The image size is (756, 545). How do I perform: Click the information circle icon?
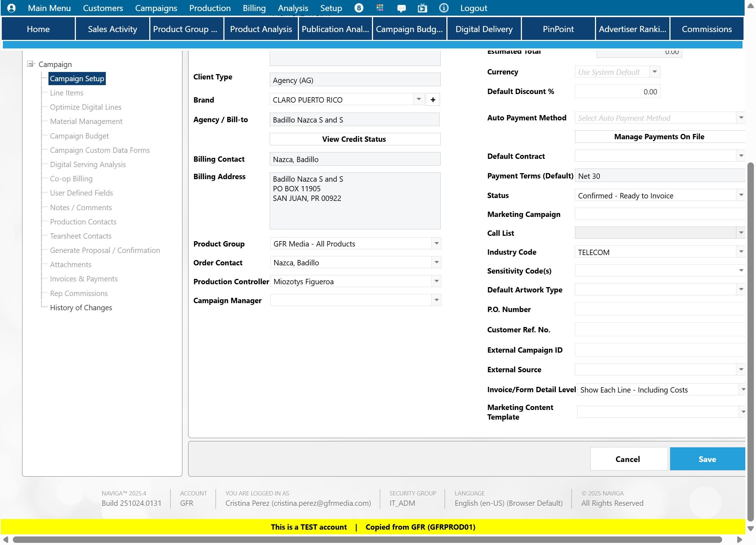444,8
